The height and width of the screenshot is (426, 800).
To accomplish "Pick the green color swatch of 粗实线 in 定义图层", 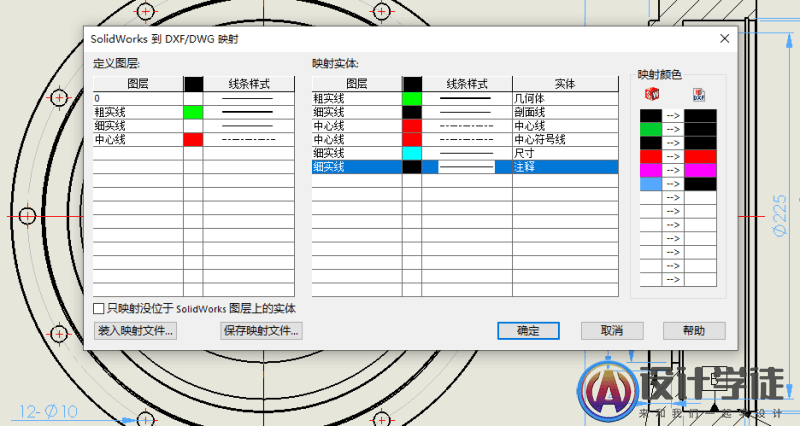I will 193,112.
